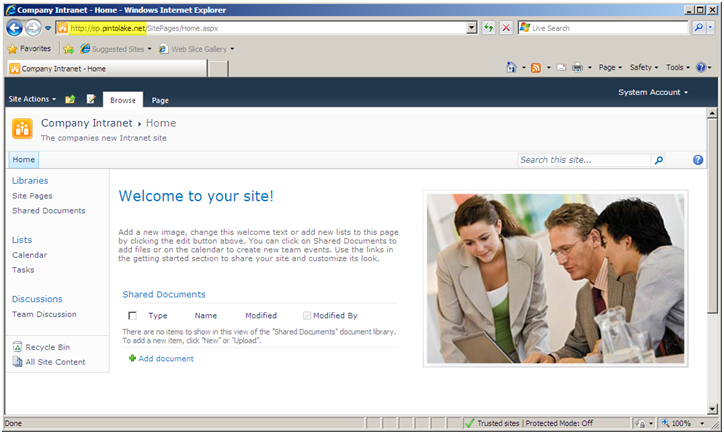
Task: Click the Discussions heading link
Action: pos(37,299)
